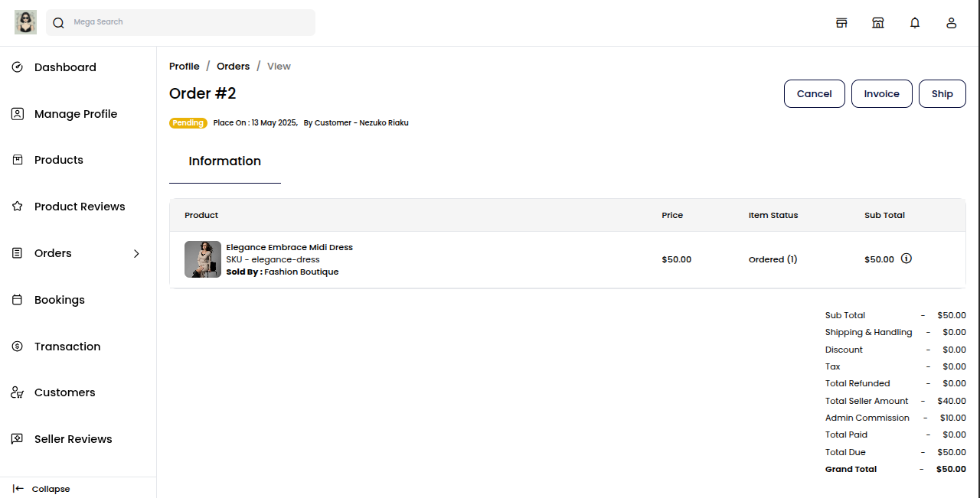
Task: Open the user account icon
Action: tap(952, 22)
